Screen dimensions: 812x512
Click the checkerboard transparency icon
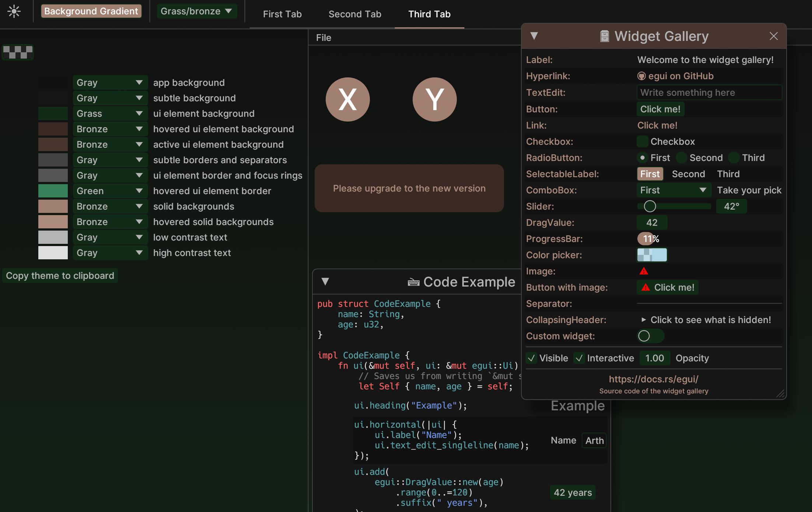[18, 52]
